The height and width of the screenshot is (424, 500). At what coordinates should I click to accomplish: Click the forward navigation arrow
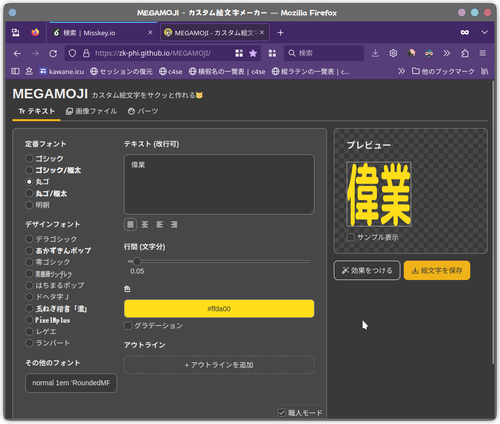[35, 53]
